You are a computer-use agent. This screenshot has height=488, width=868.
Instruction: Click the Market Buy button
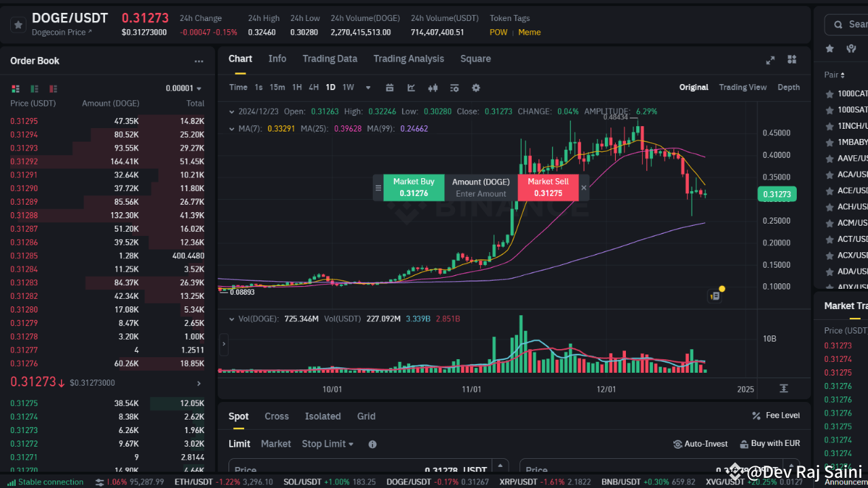point(414,188)
